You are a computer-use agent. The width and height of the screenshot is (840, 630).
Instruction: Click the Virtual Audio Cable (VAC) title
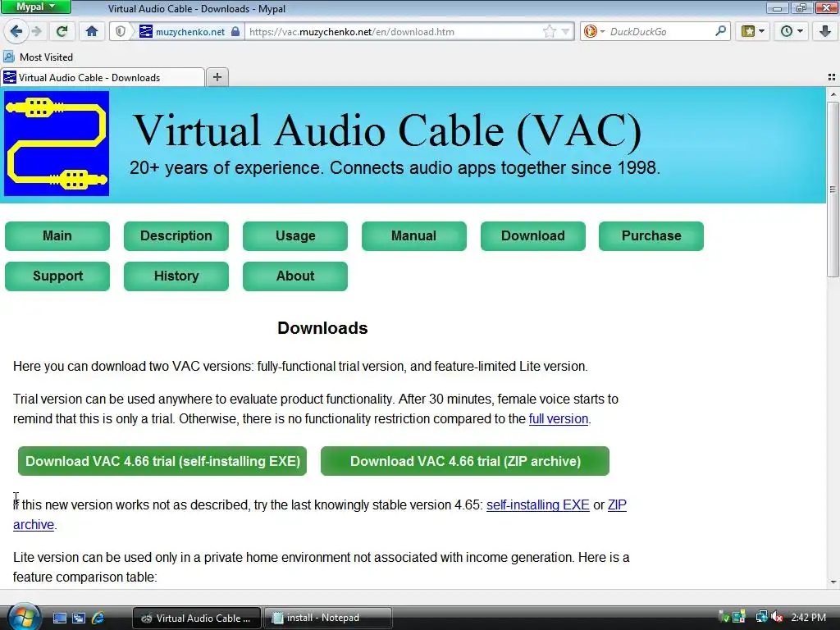(x=387, y=130)
